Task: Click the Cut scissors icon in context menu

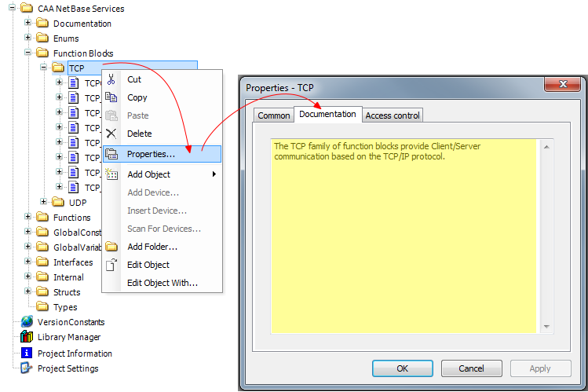Action: pos(111,79)
